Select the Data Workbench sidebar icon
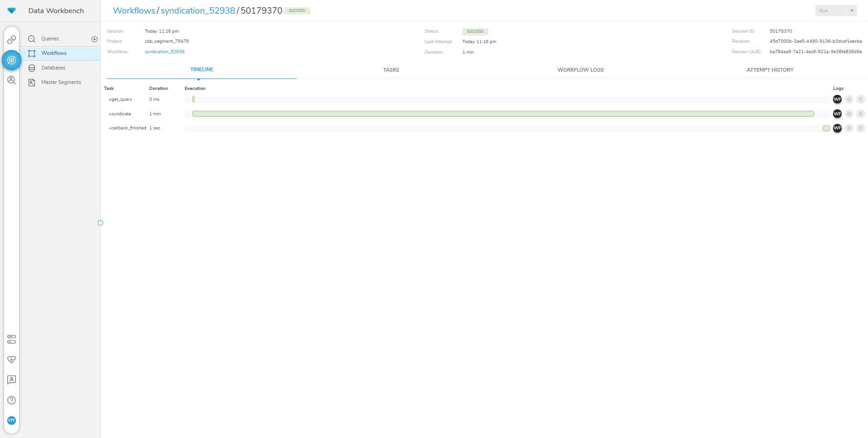This screenshot has width=868, height=438. coord(12,60)
